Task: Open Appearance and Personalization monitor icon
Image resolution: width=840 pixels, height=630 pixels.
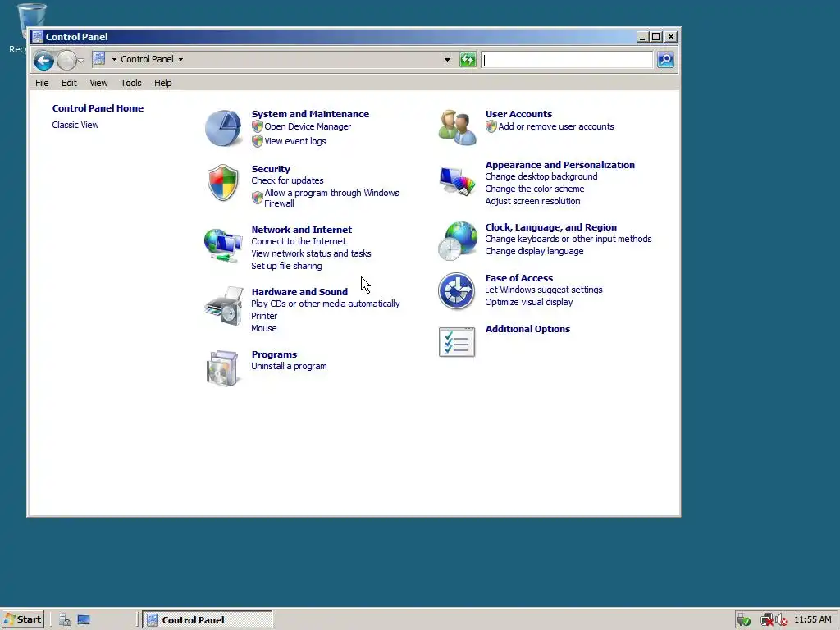Action: [x=457, y=180]
